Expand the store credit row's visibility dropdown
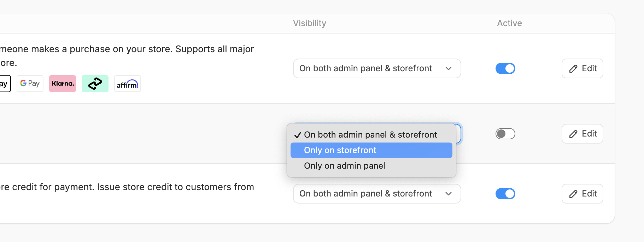The image size is (644, 242). (x=377, y=194)
